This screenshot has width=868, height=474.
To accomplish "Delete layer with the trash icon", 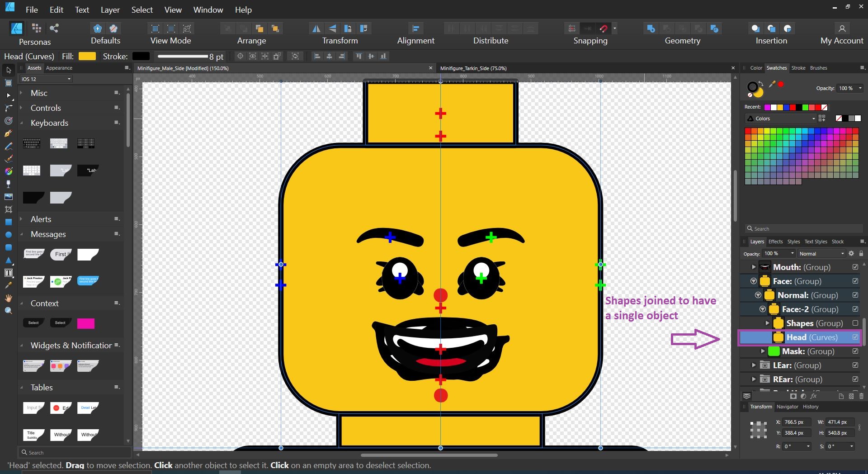I will (861, 396).
